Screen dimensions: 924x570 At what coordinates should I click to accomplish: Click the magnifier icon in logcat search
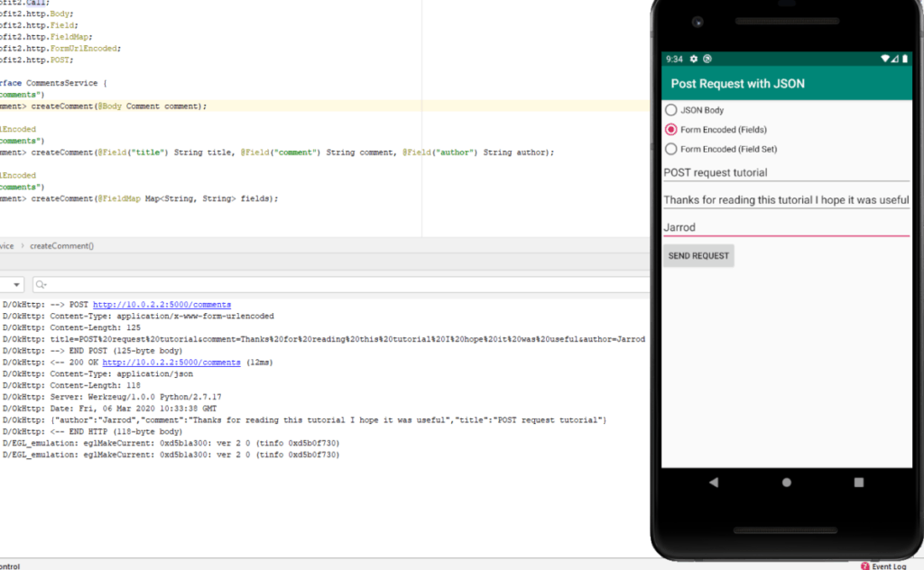coord(42,285)
